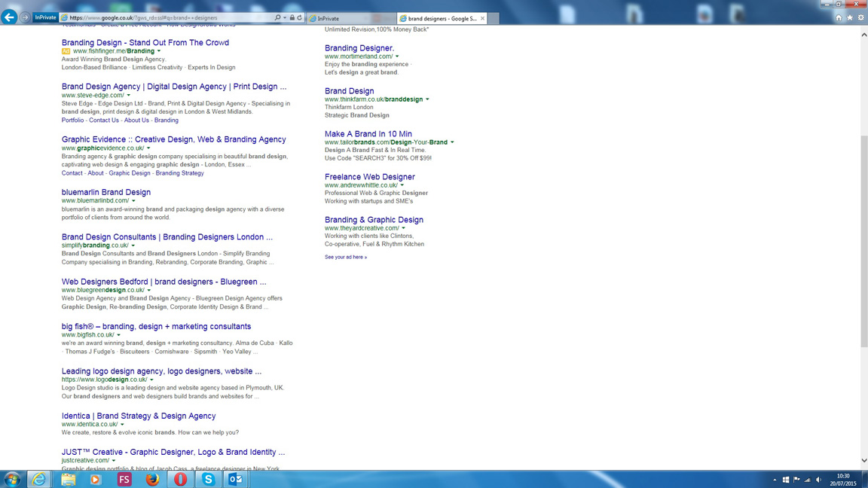Open Outlook from the taskbar
The width and height of the screenshot is (868, 488).
tap(235, 479)
